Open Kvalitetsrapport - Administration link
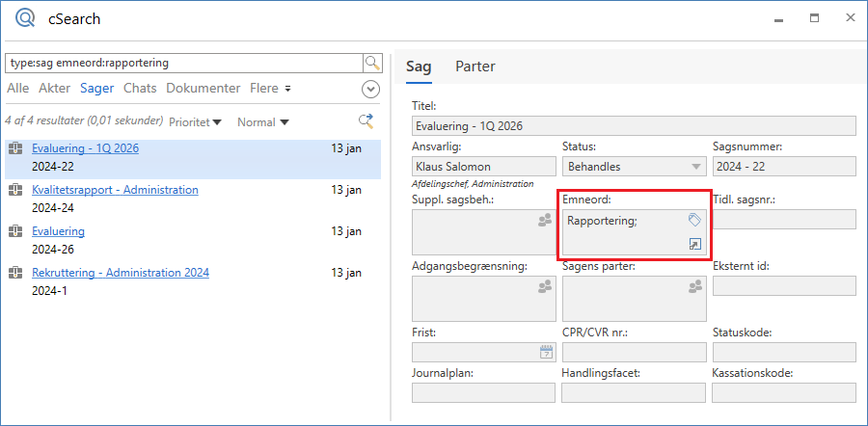This screenshot has width=868, height=426. click(115, 190)
